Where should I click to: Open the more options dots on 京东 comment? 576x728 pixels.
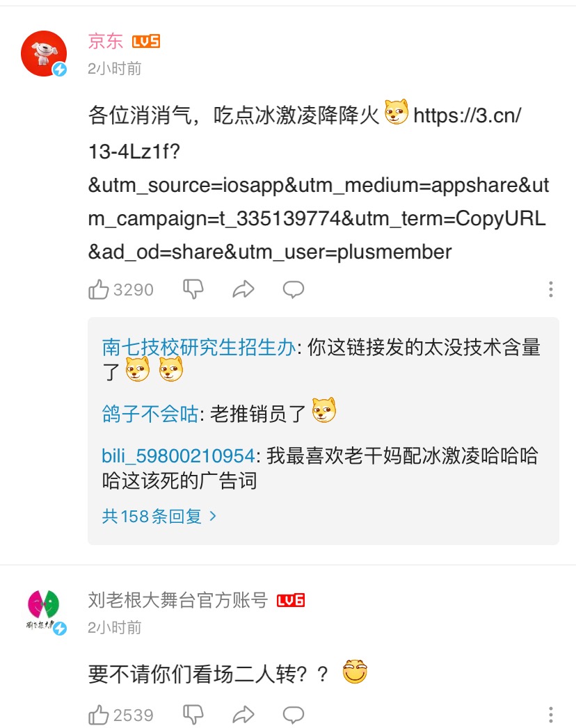point(551,289)
